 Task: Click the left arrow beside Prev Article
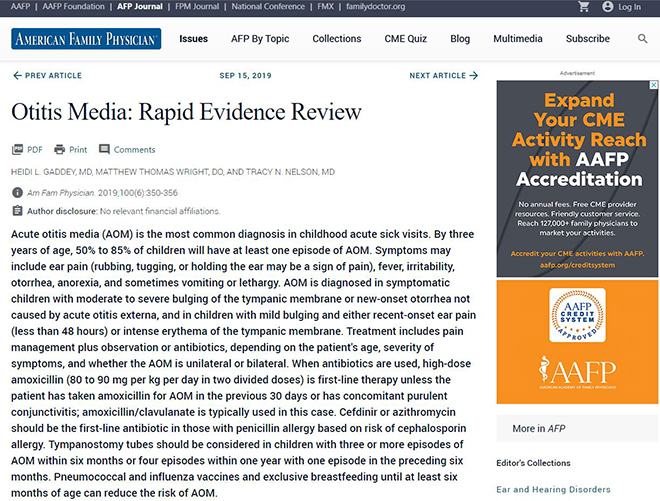coord(17,75)
